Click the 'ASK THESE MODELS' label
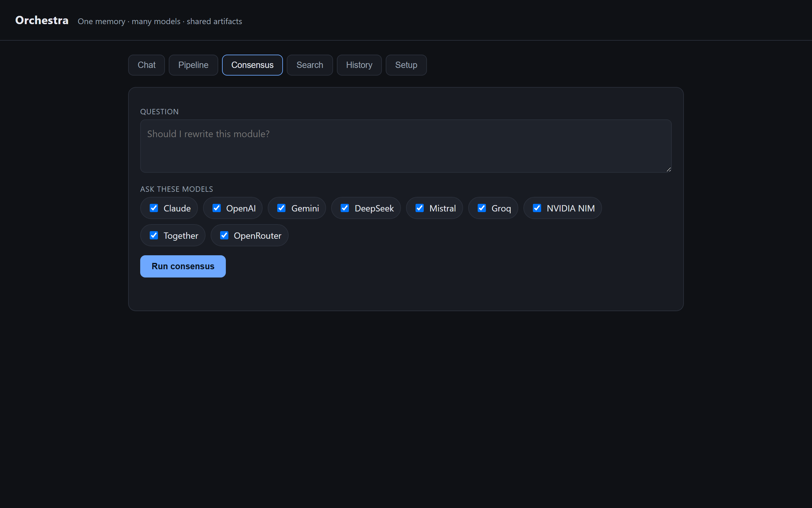The width and height of the screenshot is (812, 508). 176,189
